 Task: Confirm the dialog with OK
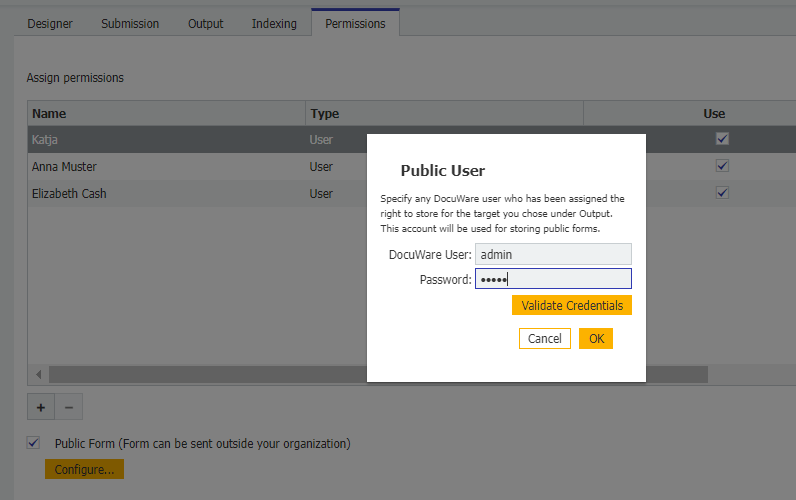click(x=596, y=339)
